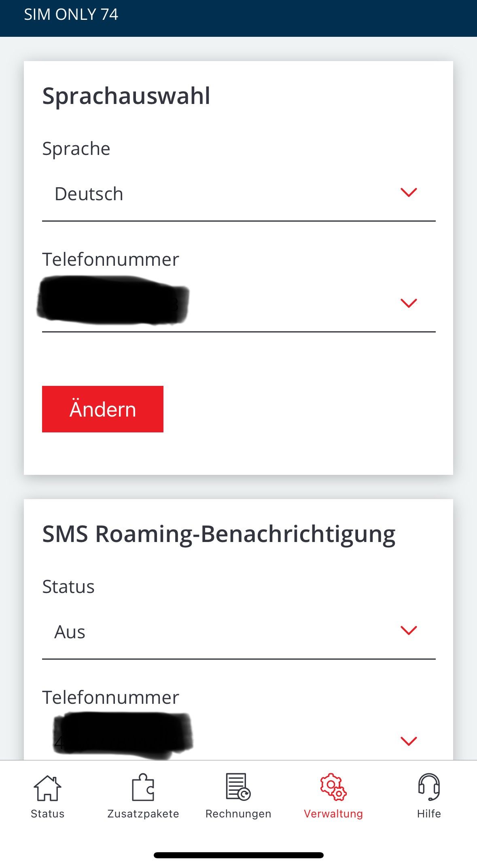Tap the house Status icon

point(47,788)
